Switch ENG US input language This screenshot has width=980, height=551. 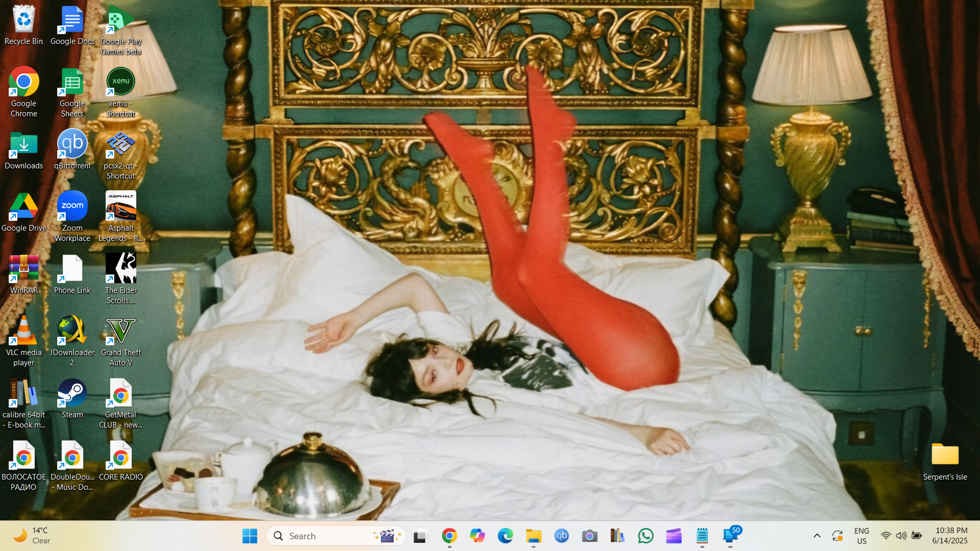pyautogui.click(x=862, y=536)
